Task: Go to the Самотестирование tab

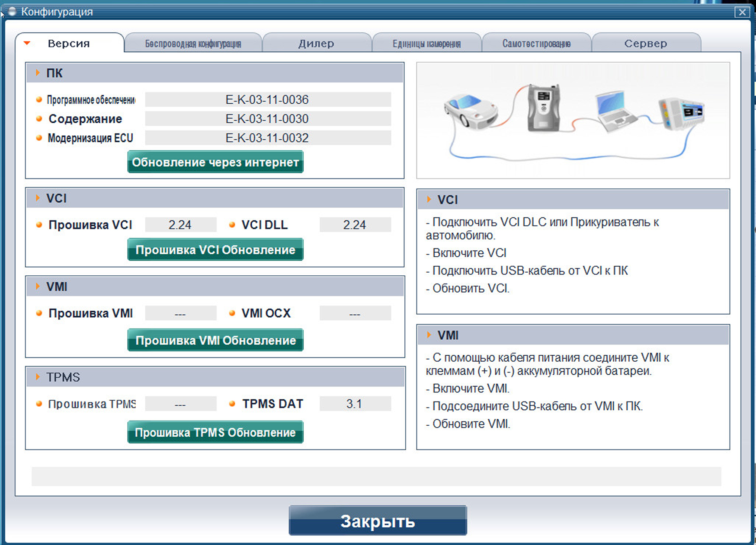Action: coord(536,44)
